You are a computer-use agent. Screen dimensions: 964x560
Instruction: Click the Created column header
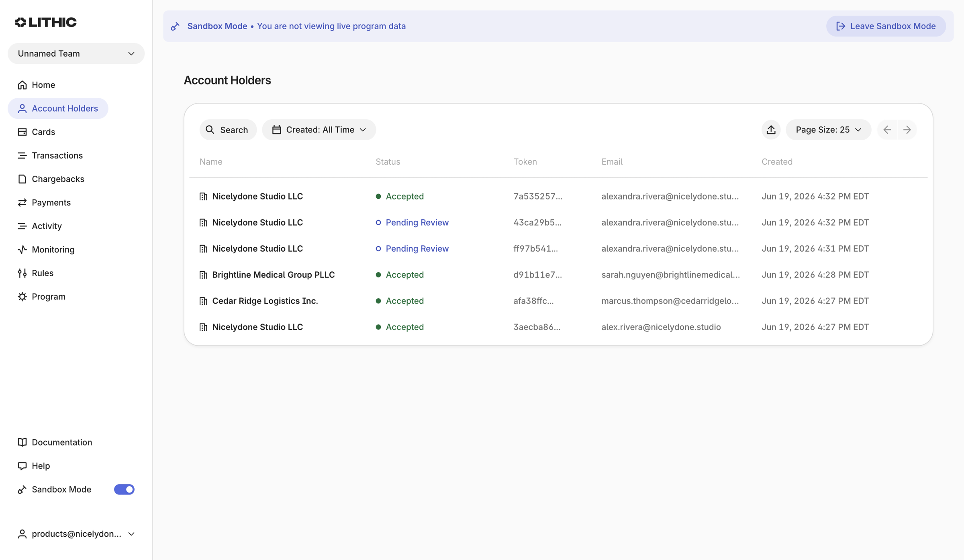pyautogui.click(x=777, y=161)
